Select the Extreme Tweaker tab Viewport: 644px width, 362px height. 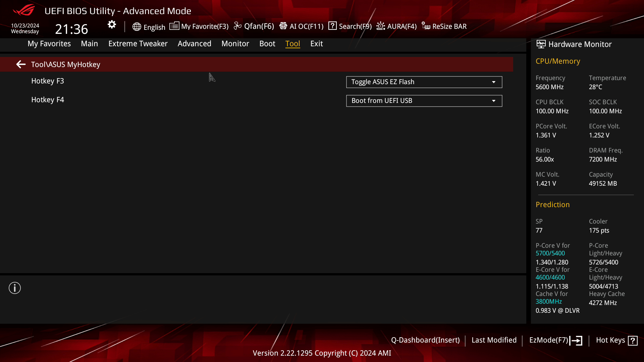click(138, 43)
